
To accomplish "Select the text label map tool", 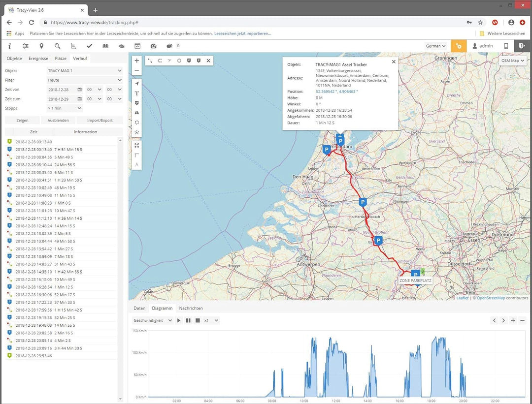I will (x=137, y=93).
